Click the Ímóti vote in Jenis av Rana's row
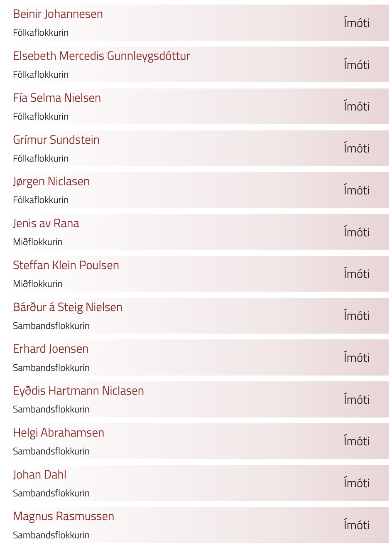The image size is (392, 550). [356, 232]
